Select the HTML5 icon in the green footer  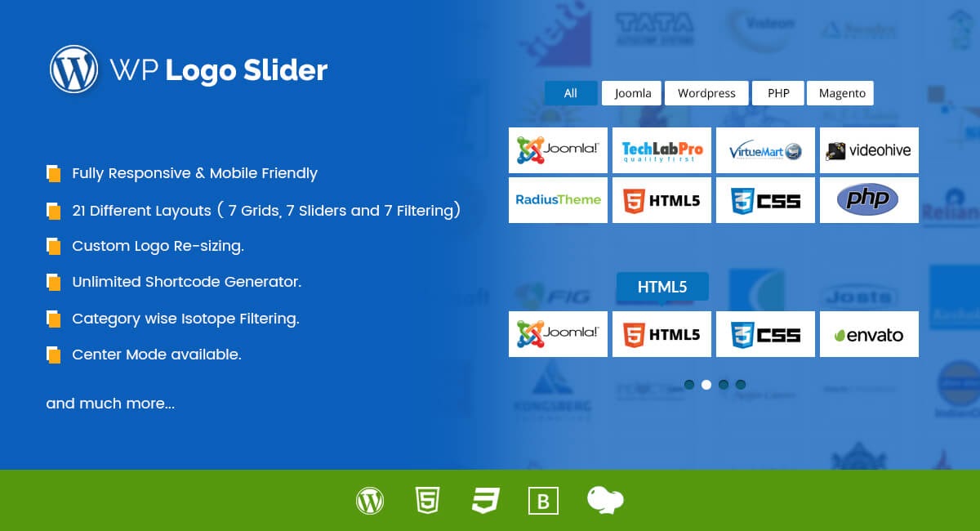(x=428, y=501)
